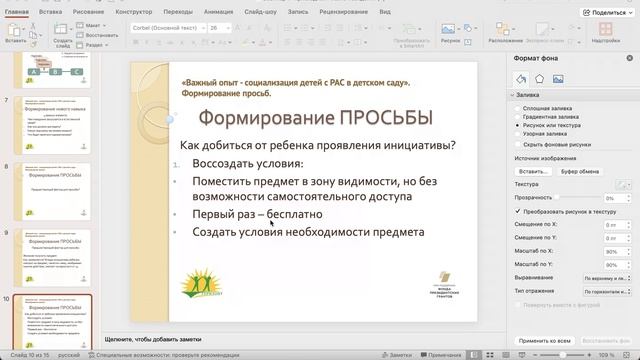Open the Конструктор ribbon tab
640x360 pixels.
(133, 12)
